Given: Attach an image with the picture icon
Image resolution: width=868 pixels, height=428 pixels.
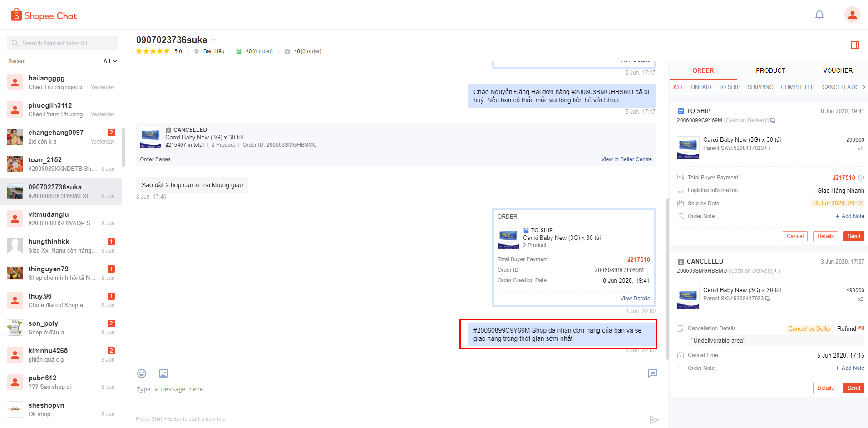Looking at the screenshot, I should point(163,373).
